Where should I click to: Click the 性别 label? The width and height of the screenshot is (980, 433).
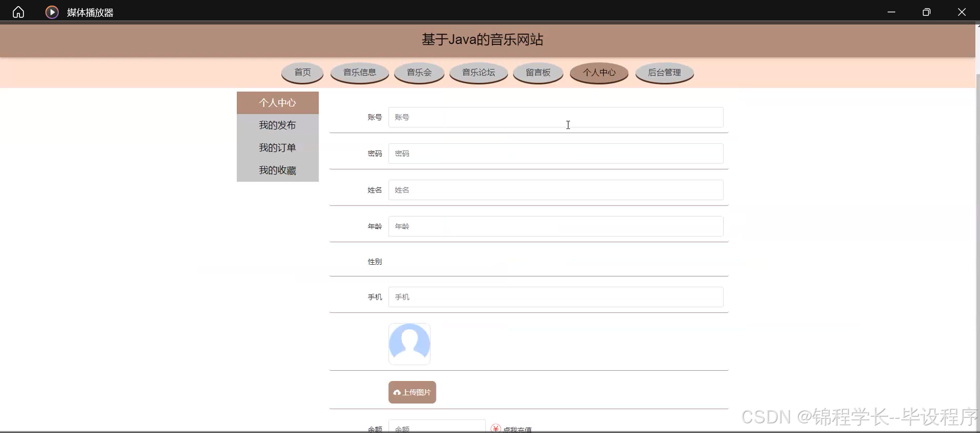click(375, 262)
